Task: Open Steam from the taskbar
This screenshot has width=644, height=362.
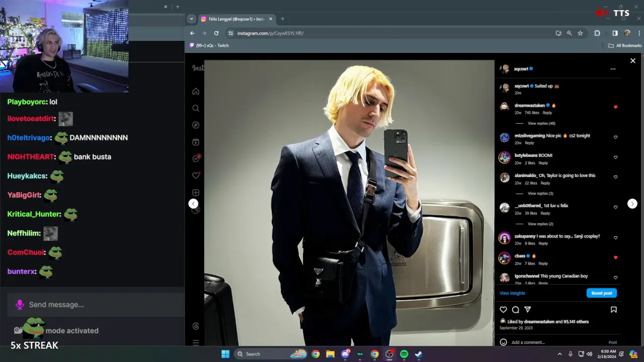Action: pos(419,354)
